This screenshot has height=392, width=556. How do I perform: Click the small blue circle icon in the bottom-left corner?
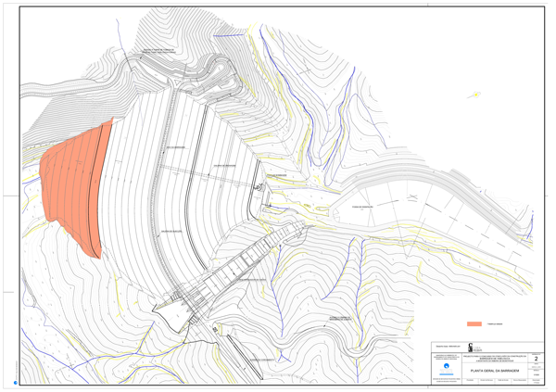16,382
